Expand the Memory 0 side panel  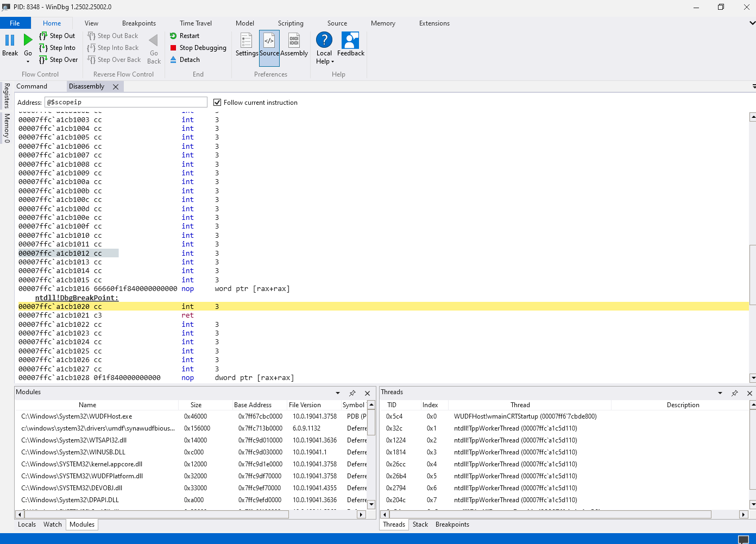[x=7, y=128]
